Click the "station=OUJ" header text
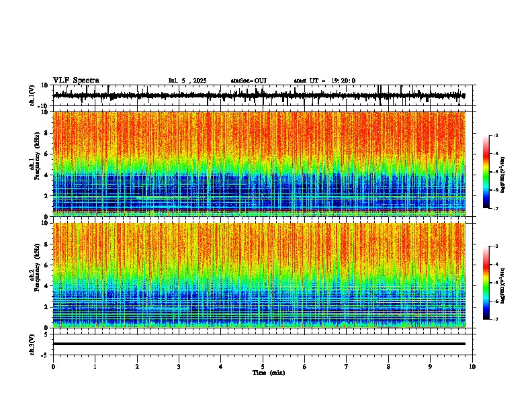The image size is (532, 411). tap(249, 81)
